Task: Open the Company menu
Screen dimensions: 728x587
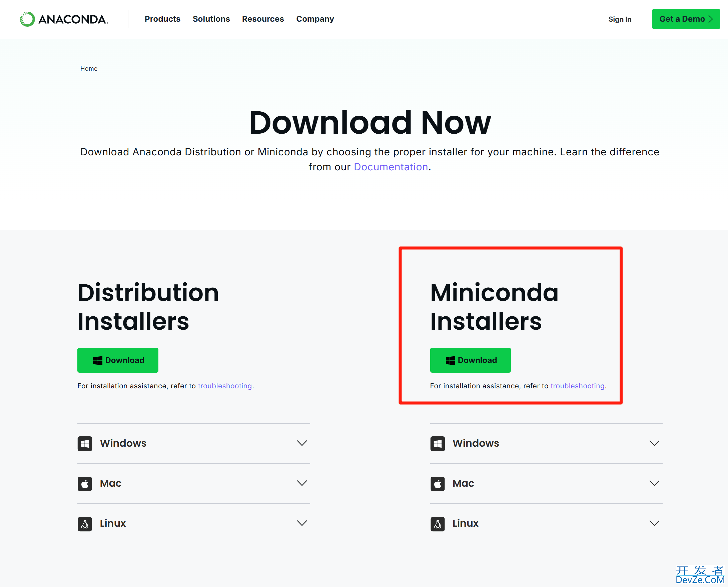Action: click(315, 19)
